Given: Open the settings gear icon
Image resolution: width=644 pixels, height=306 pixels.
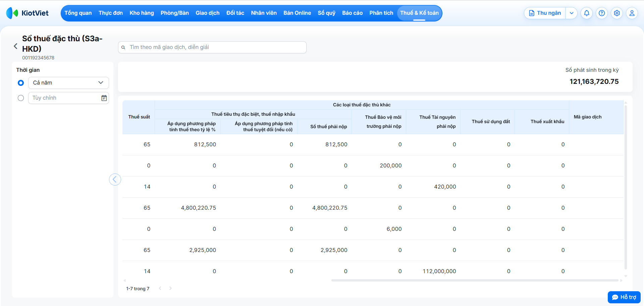Looking at the screenshot, I should [x=617, y=13].
